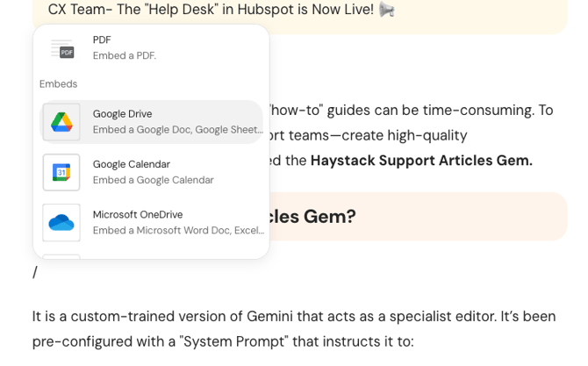Click the bold Haystack Support Articles Gem text
The image size is (588, 366).
pyautogui.click(x=421, y=161)
